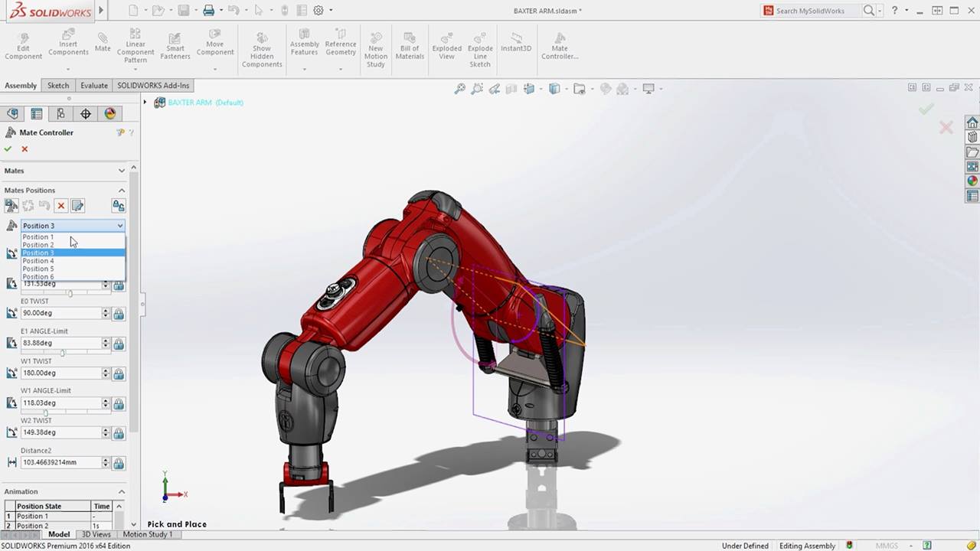This screenshot has height=551, width=980.
Task: Delete the position using the red X button
Action: [x=61, y=206]
